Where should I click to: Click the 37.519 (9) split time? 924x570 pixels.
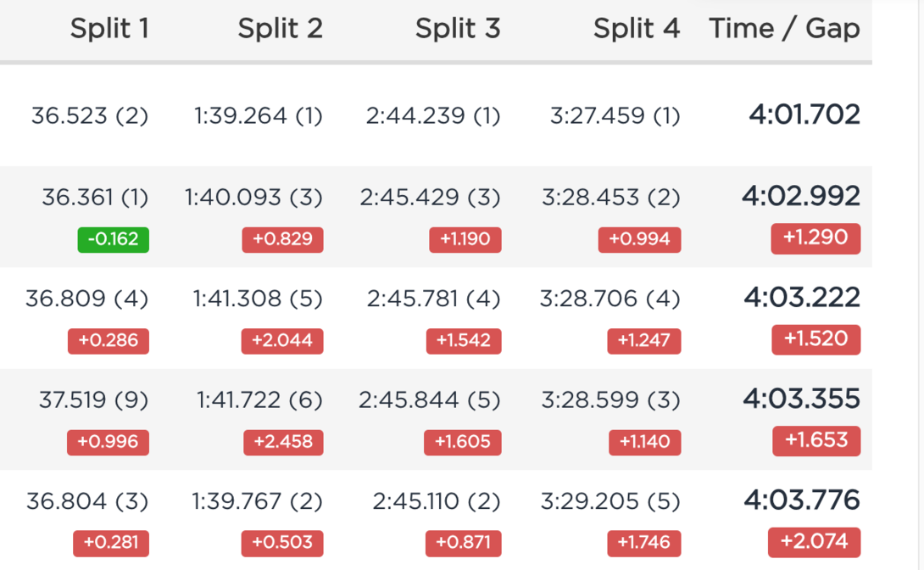pyautogui.click(x=93, y=400)
